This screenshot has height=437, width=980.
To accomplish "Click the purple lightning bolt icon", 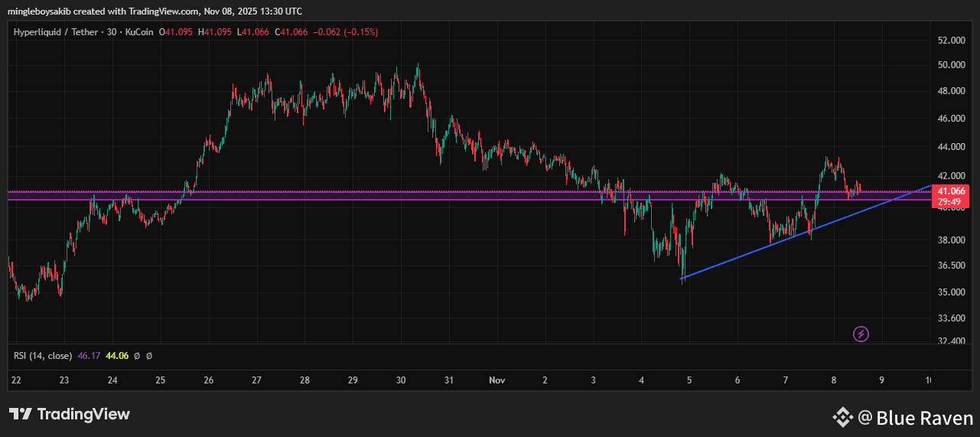I will tap(861, 334).
